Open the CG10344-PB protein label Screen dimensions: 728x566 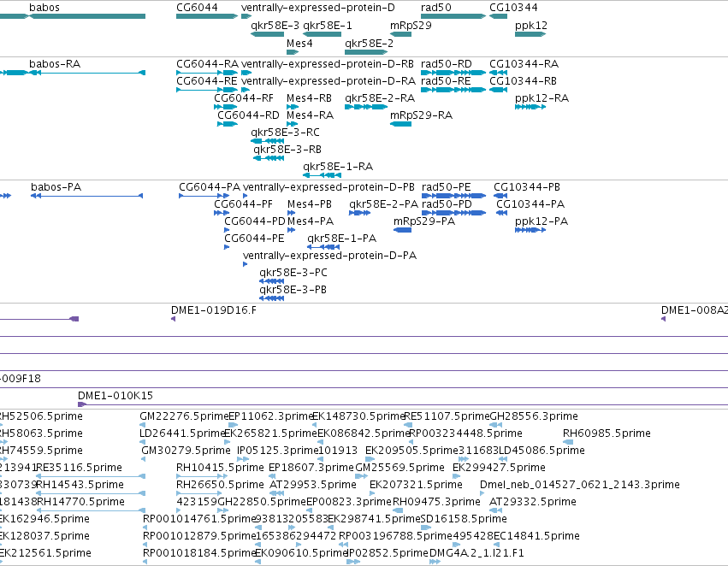tap(527, 187)
